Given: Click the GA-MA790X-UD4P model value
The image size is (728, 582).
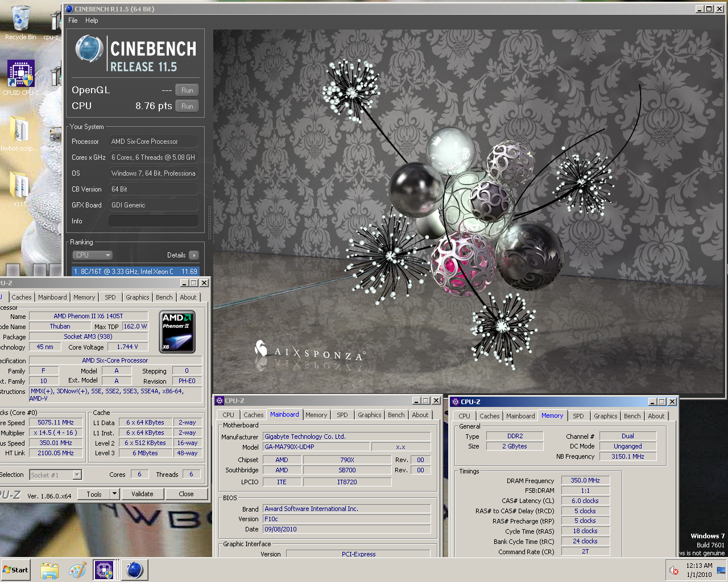Looking at the screenshot, I should click(316, 447).
